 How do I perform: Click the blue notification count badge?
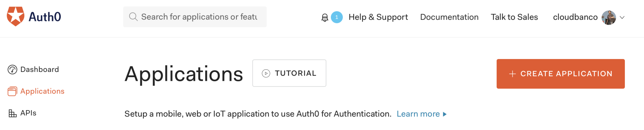click(x=337, y=17)
